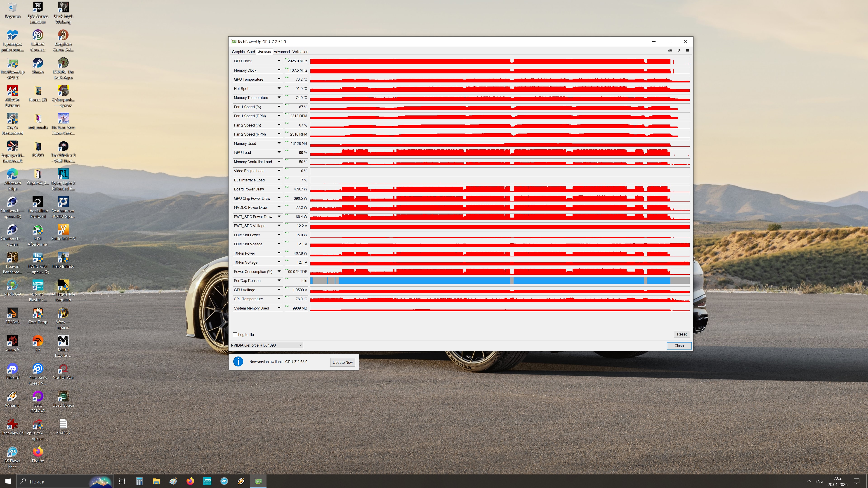The image size is (868, 488).
Task: Expand the PerfCap Reason dropdown
Action: [279, 281]
